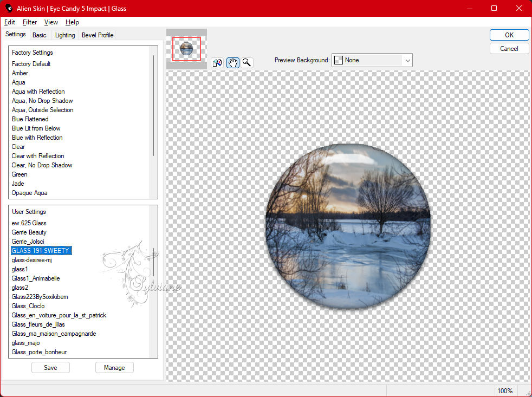Viewport: 532px width, 397px height.
Task: Select Blue with Reflection preset
Action: (x=37, y=138)
